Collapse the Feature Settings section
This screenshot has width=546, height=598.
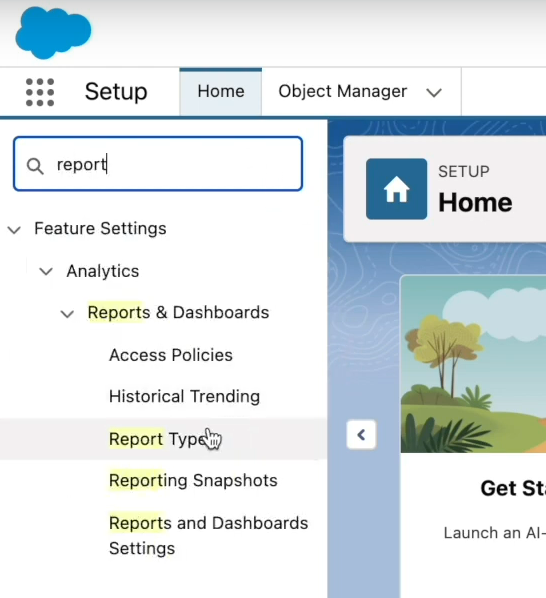coord(14,230)
